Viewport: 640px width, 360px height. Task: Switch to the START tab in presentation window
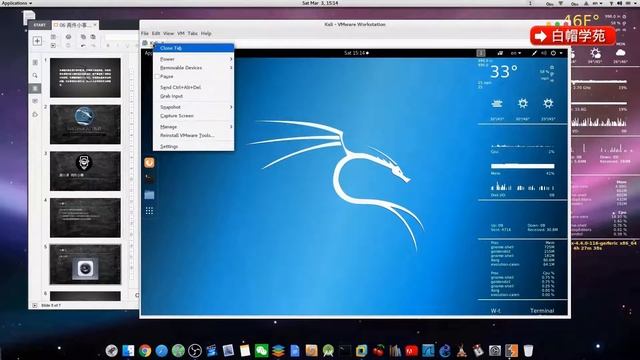[40, 25]
